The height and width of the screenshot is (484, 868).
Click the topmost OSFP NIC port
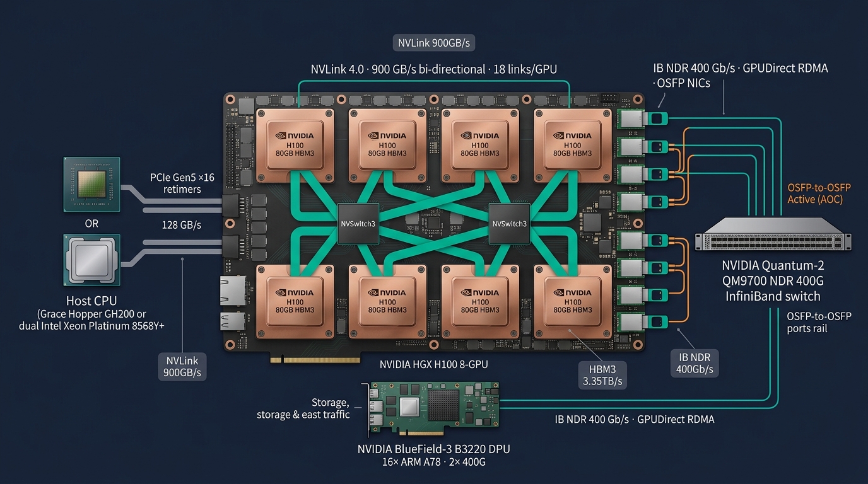(643, 118)
